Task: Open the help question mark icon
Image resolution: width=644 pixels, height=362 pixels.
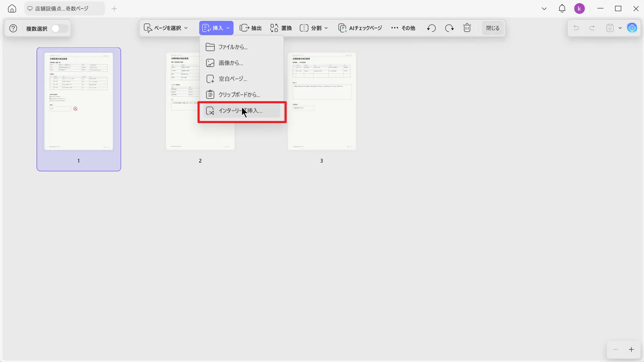Action: 13,28
